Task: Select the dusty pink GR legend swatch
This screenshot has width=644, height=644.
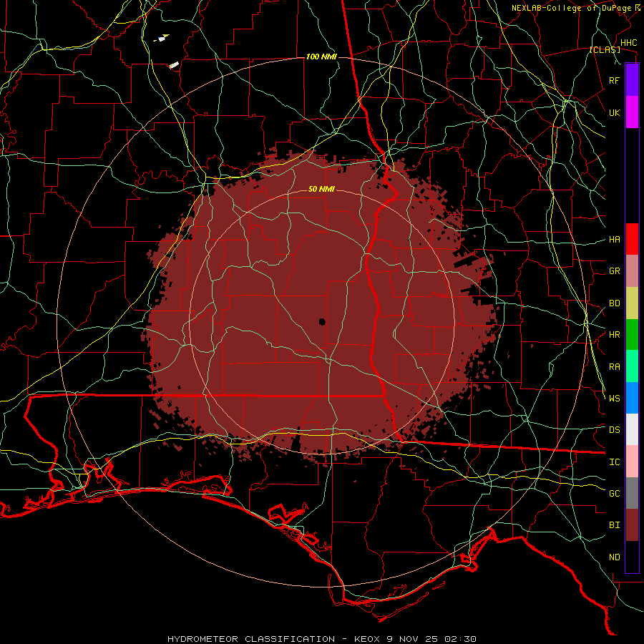Action: coord(632,271)
